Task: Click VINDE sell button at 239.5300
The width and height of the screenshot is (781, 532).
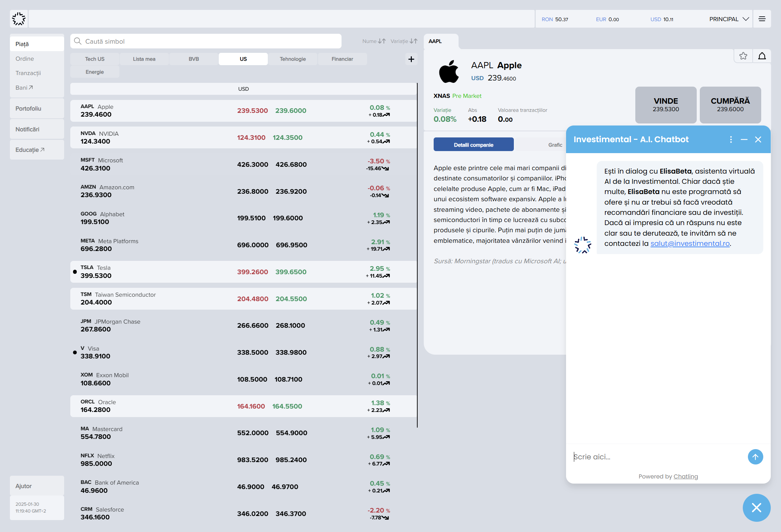Action: tap(666, 105)
